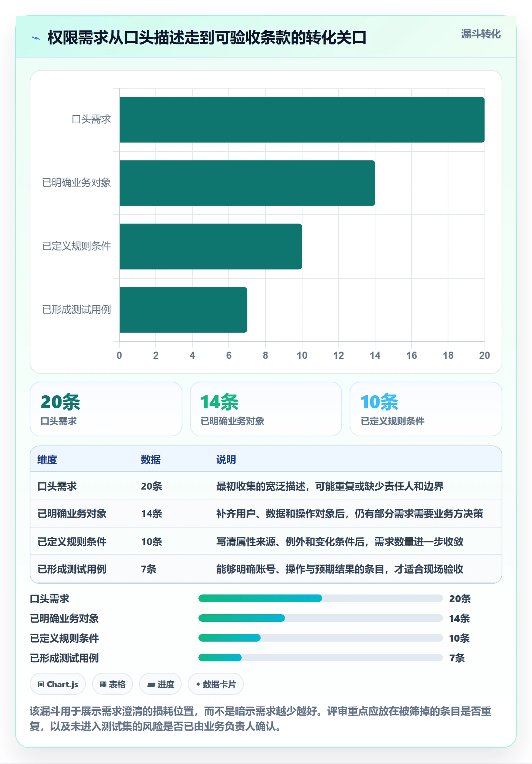Image resolution: width=532 pixels, height=764 pixels.
Task: Click the 已定义规则条件 bar in the chart
Action: click(x=211, y=246)
